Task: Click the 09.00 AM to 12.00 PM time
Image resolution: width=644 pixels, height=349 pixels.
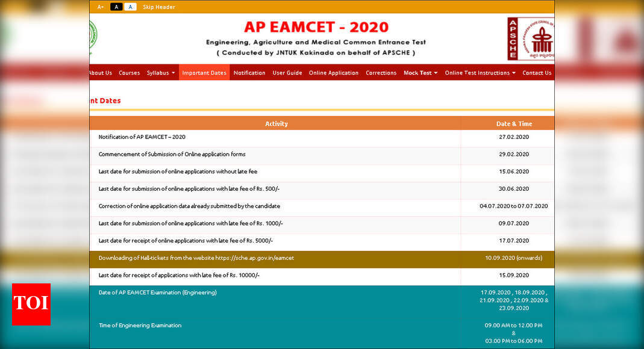Action: tap(513, 325)
